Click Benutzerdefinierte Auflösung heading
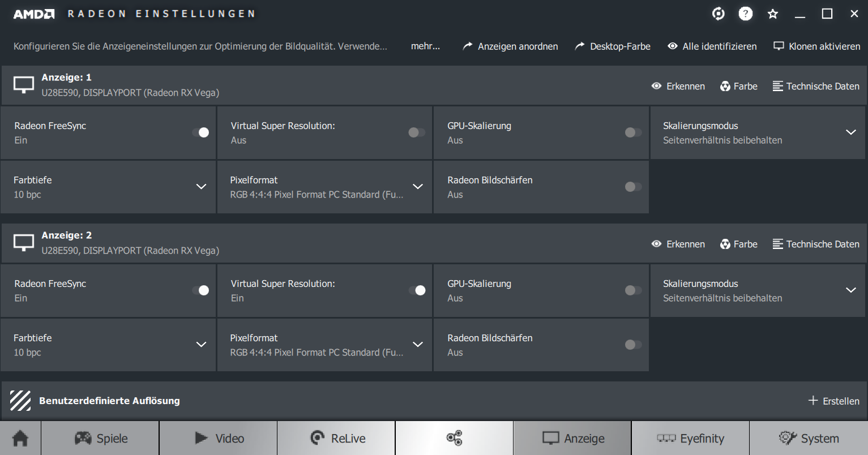 [x=109, y=401]
